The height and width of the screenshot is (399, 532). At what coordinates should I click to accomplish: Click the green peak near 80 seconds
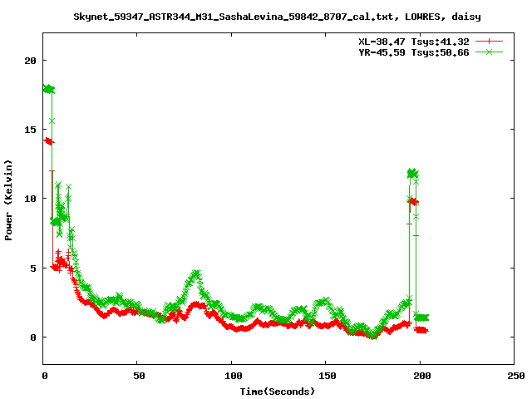point(196,273)
